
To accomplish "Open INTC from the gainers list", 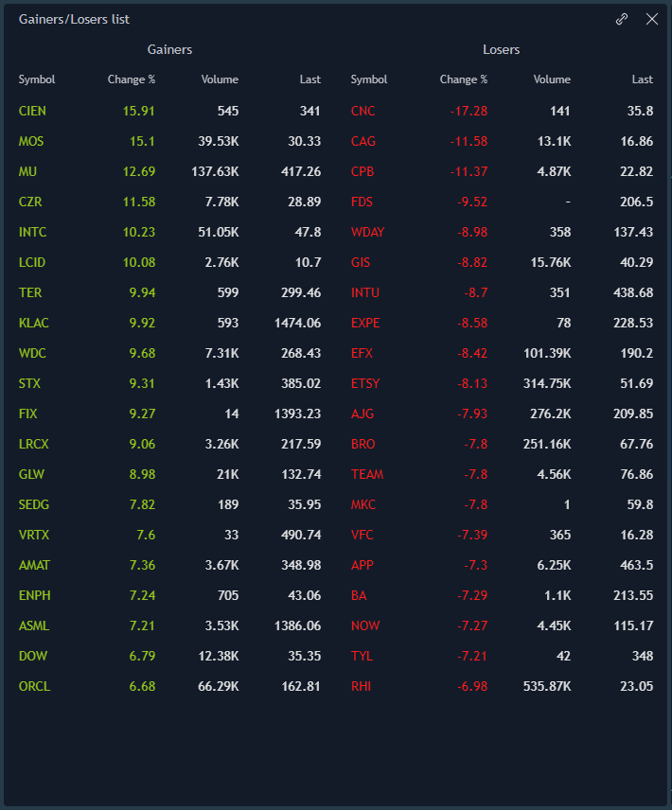I will (x=32, y=232).
